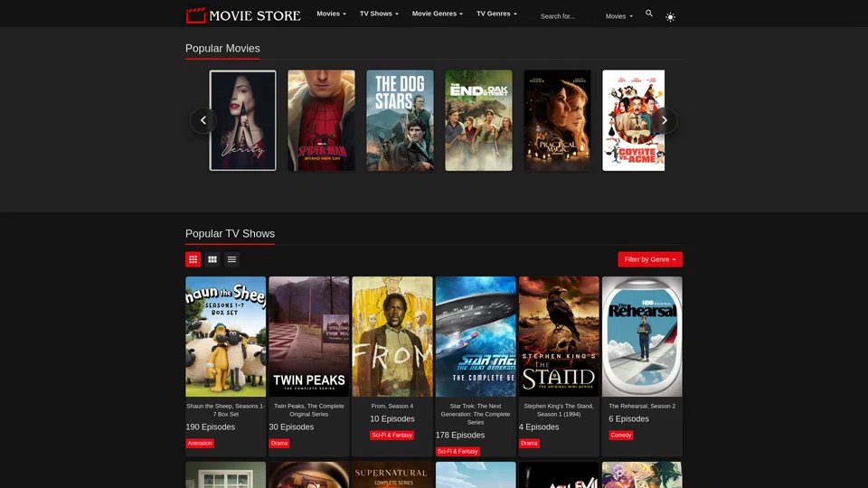
Task: Click Twin Peaks, The Complete Original Series title
Action: click(x=309, y=410)
